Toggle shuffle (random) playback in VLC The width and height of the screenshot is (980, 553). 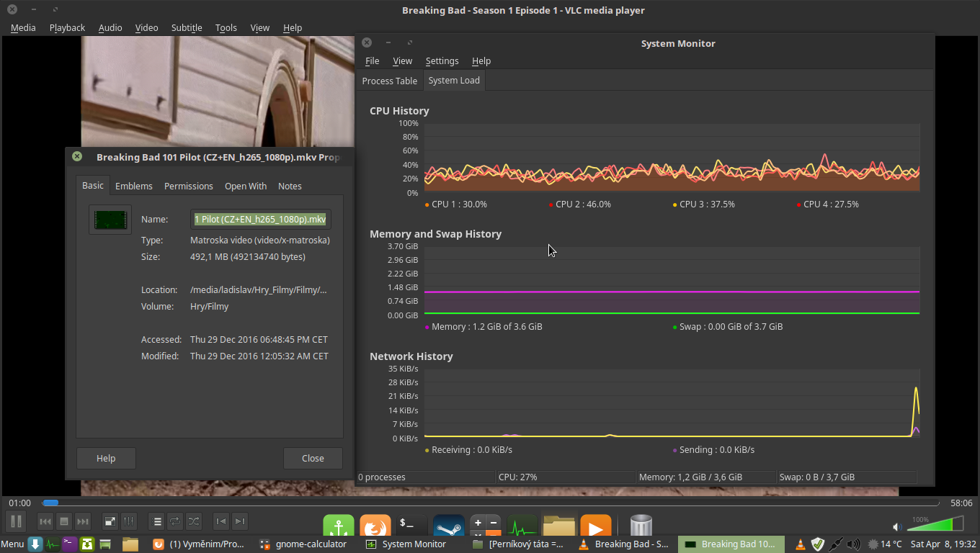click(194, 521)
